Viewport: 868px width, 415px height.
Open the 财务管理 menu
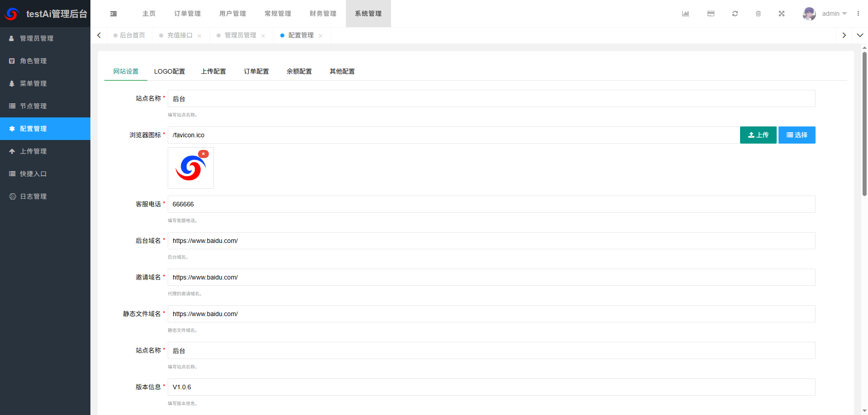323,14
